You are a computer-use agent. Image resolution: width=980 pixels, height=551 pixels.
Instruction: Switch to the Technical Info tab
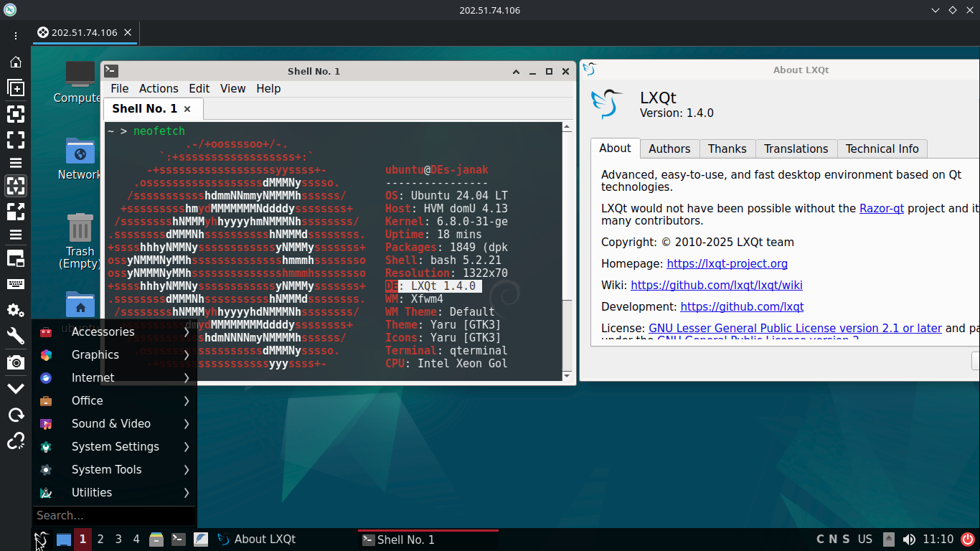click(x=882, y=149)
